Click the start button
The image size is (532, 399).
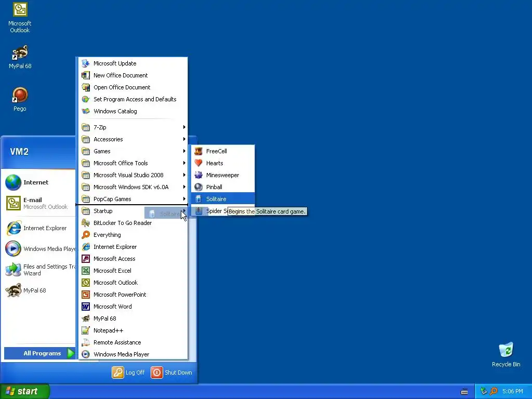tap(24, 391)
